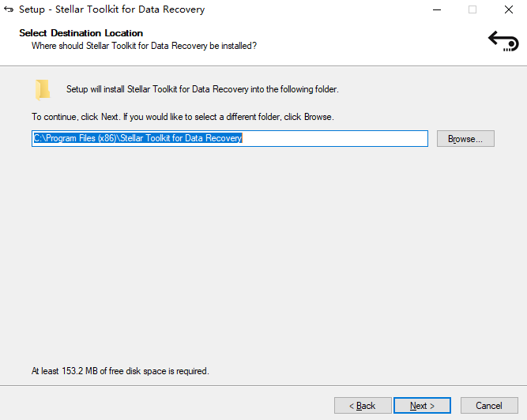Click blank space inside path field after text

(x=340, y=139)
